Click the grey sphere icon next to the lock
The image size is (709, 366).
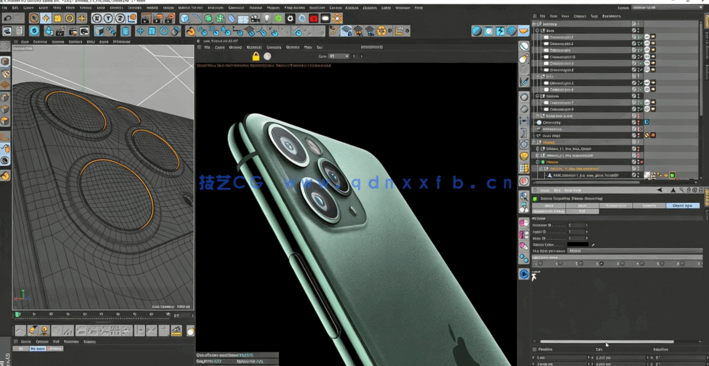click(x=267, y=56)
